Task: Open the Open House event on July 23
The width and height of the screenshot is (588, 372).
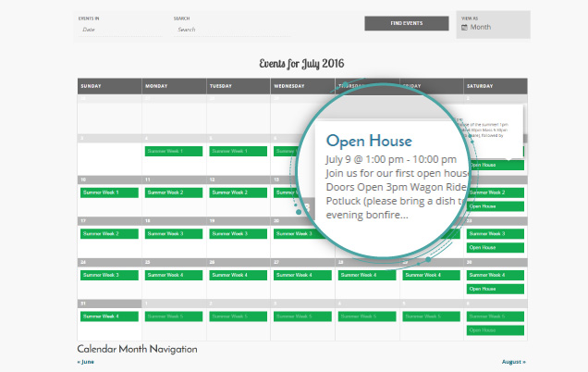Action: click(x=496, y=248)
